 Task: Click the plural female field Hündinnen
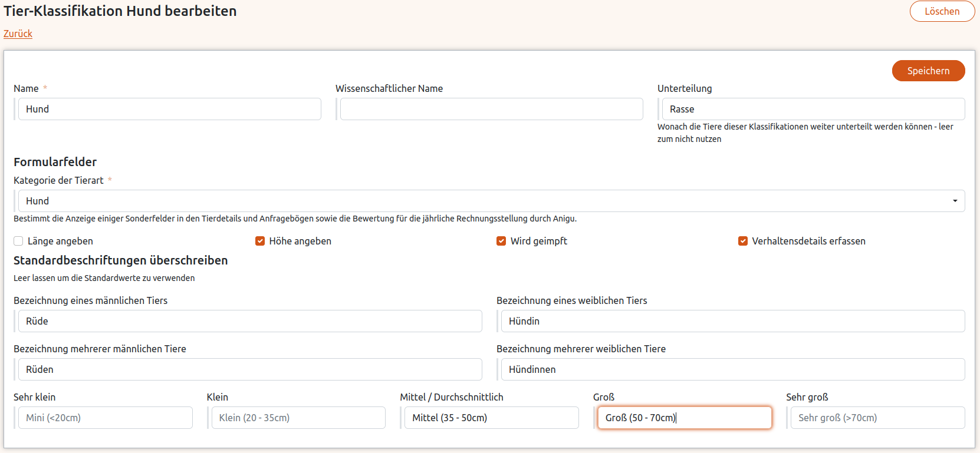coord(732,369)
